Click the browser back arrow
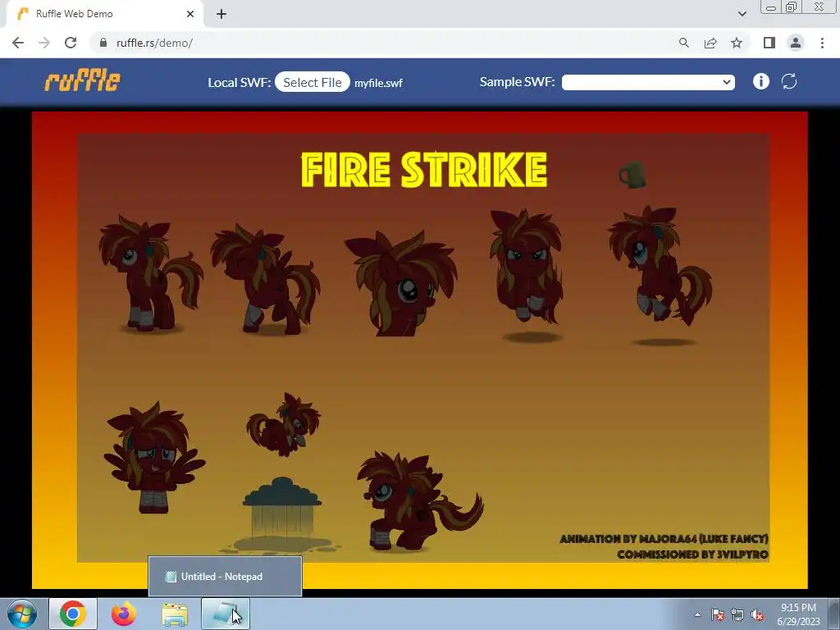This screenshot has width=840, height=630. (x=18, y=43)
